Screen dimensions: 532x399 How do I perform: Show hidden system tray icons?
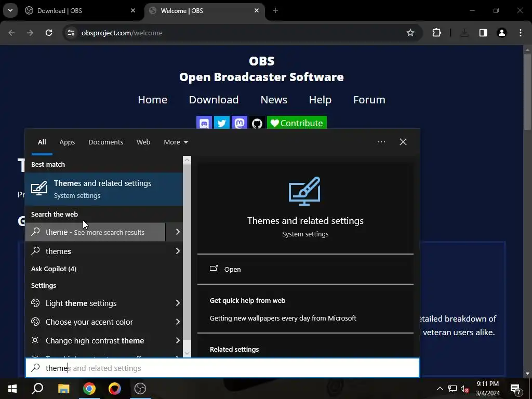point(440,389)
